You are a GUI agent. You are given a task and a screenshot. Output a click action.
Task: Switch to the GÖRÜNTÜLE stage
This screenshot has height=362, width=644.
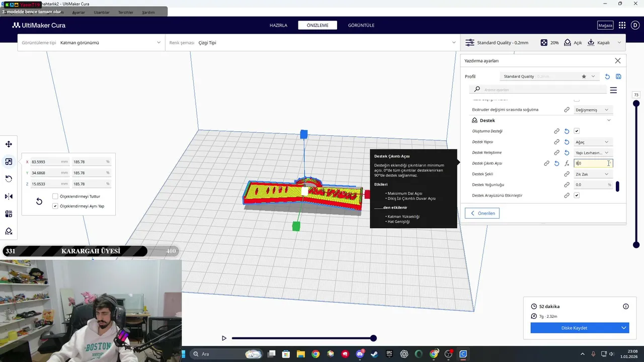coord(361,25)
